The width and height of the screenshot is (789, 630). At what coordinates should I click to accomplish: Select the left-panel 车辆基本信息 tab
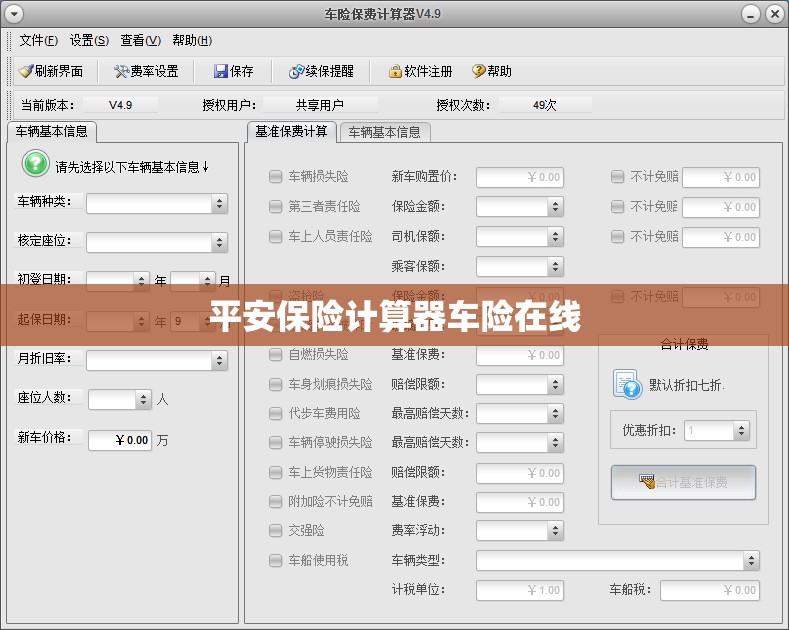[x=51, y=132]
